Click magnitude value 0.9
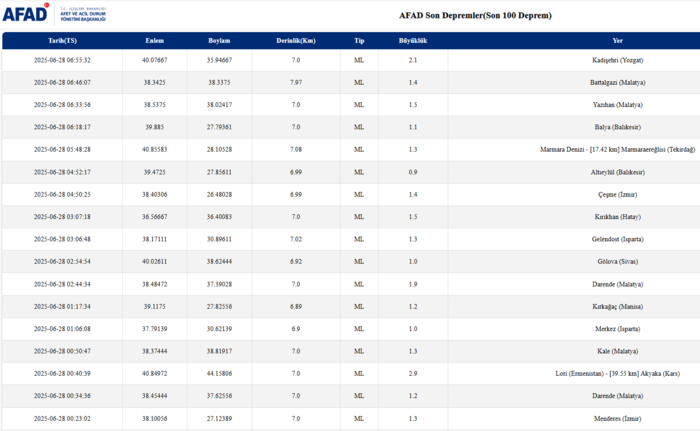 point(413,172)
